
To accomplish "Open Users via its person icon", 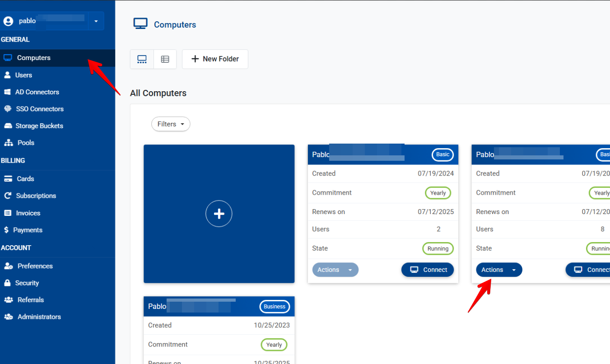I will [x=7, y=75].
